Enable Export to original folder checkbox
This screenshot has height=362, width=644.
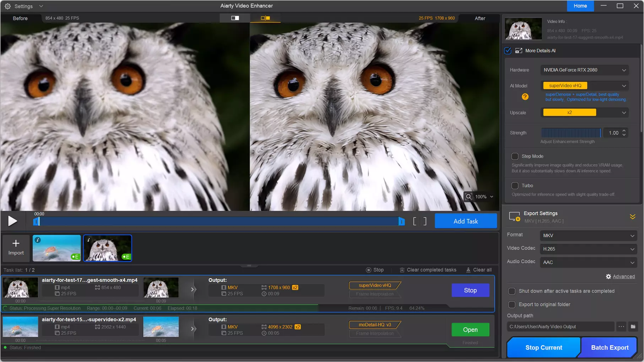point(512,305)
